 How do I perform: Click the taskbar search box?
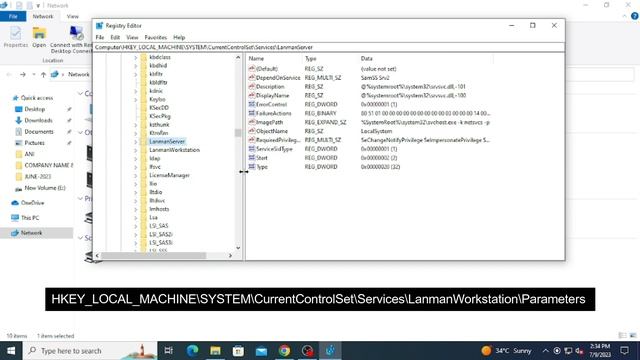90,351
